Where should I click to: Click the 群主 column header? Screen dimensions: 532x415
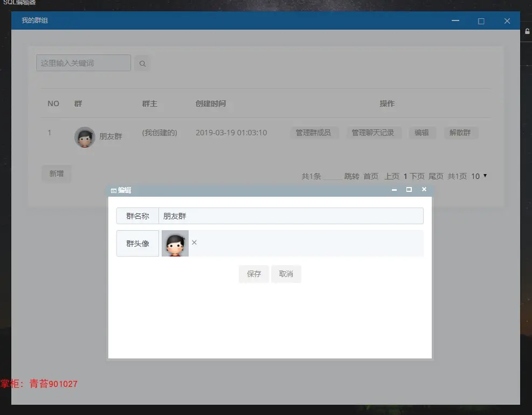150,103
